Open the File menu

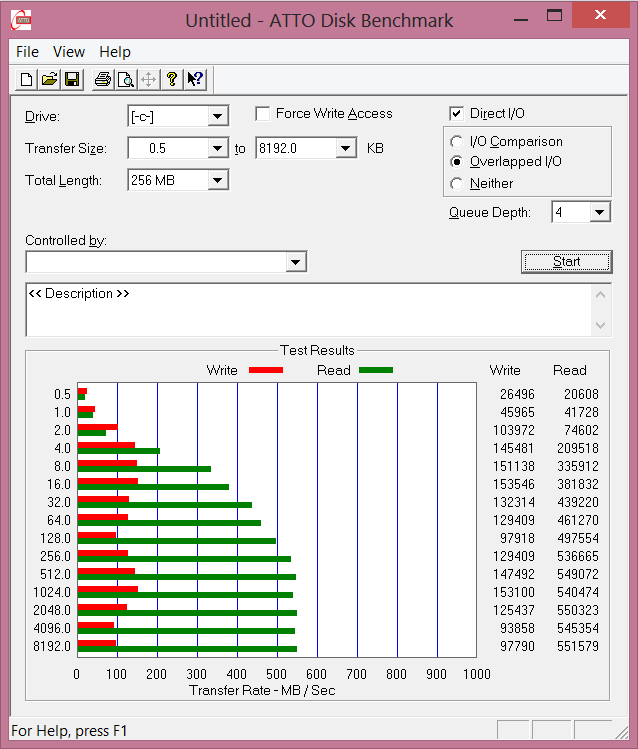[x=28, y=52]
